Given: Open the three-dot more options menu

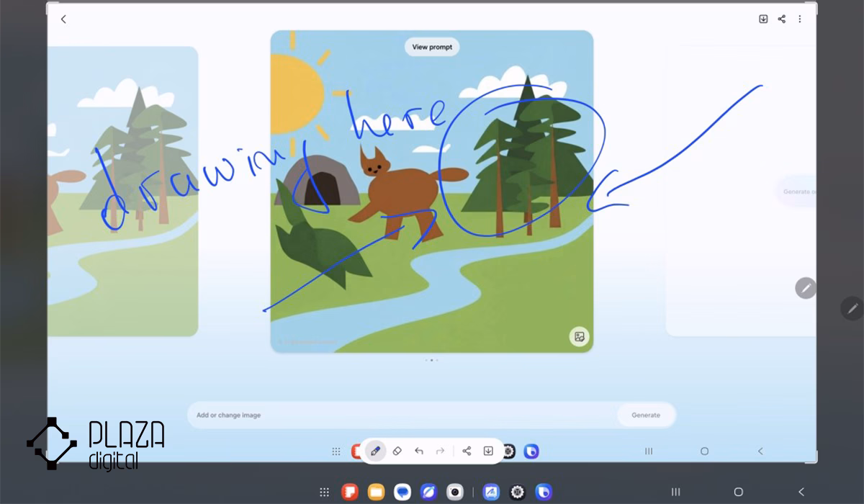Looking at the screenshot, I should pos(800,19).
